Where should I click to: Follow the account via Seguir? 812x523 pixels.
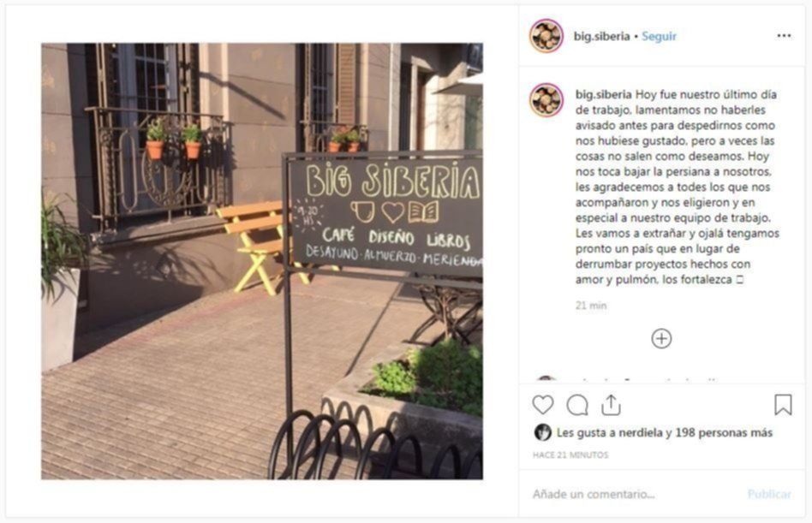point(659,36)
